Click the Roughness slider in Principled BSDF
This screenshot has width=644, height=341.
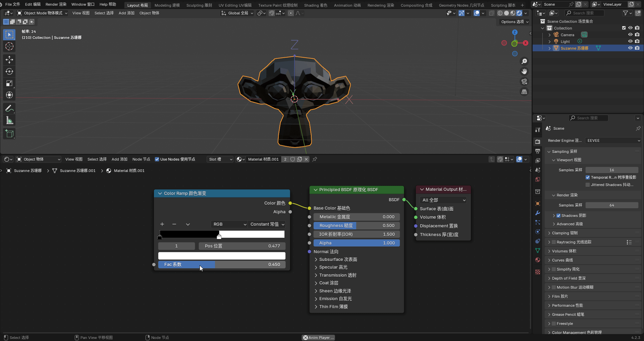357,226
